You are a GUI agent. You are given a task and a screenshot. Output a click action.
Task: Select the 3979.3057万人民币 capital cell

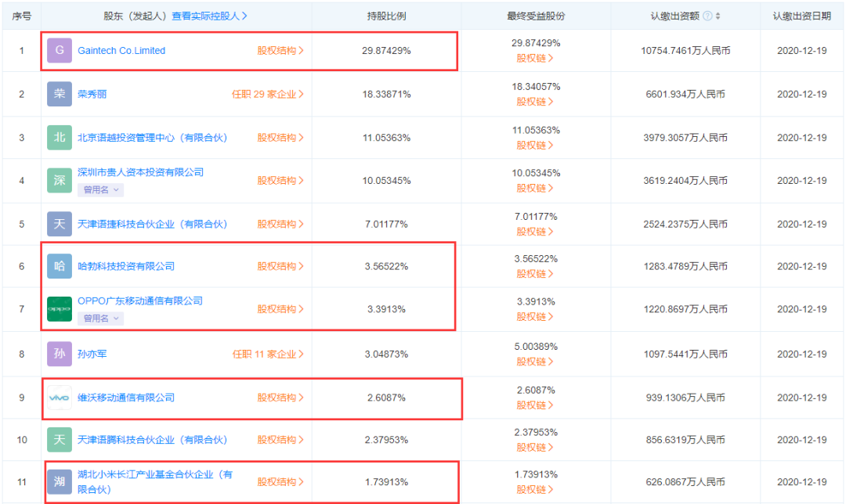[685, 138]
